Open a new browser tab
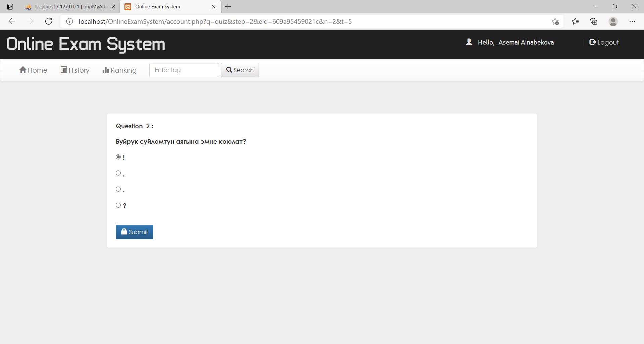644x344 pixels. [228, 7]
